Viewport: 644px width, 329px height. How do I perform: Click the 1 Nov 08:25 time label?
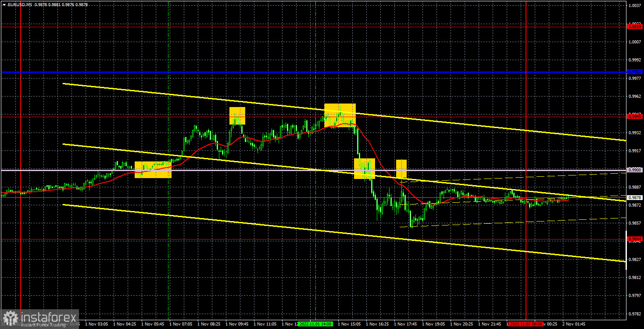[209, 324]
